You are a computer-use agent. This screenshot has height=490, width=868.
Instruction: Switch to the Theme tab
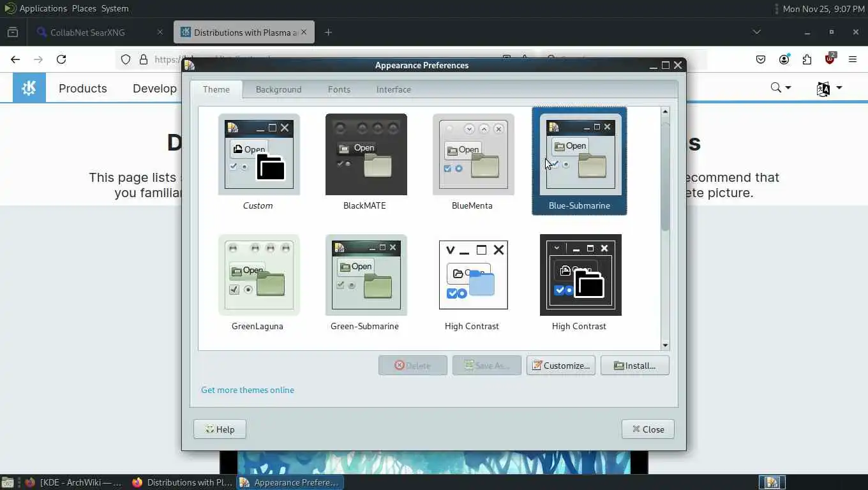[x=216, y=89]
